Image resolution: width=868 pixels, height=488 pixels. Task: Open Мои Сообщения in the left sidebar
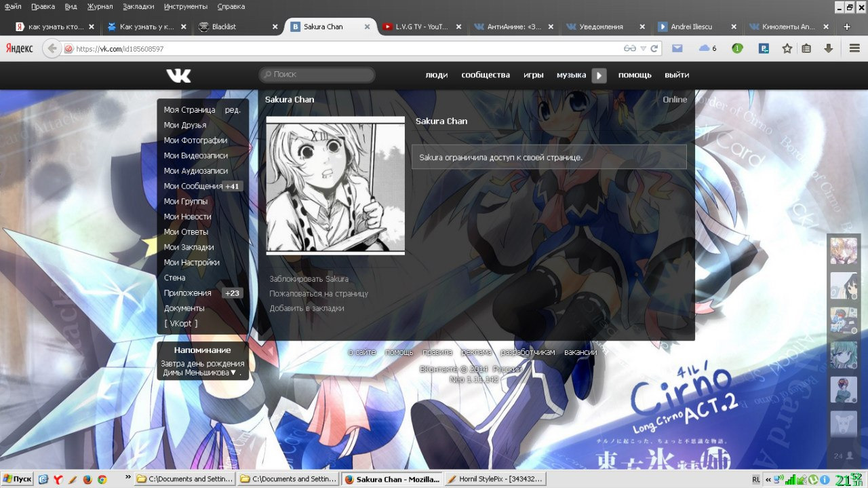point(193,186)
